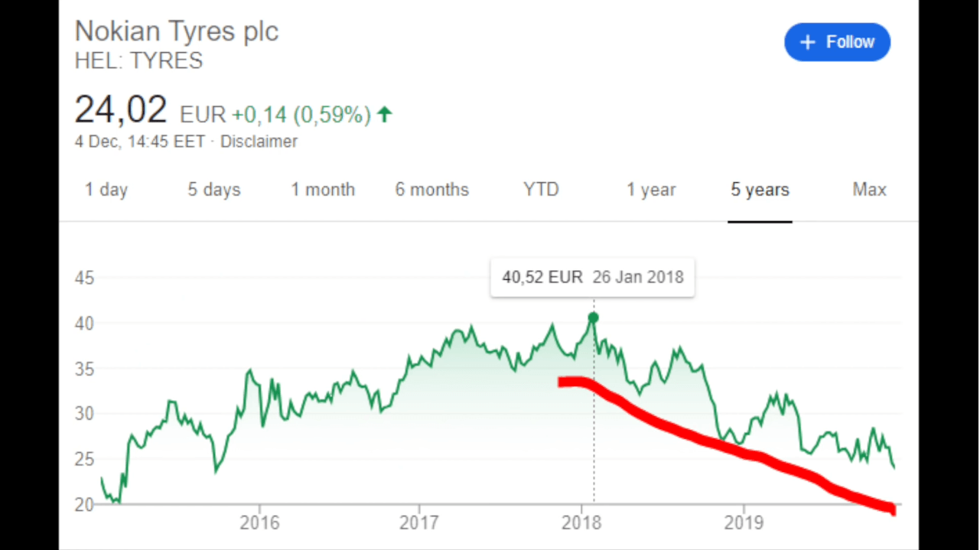Select the 1 day range tab
The height and width of the screenshot is (550, 980).
point(106,190)
